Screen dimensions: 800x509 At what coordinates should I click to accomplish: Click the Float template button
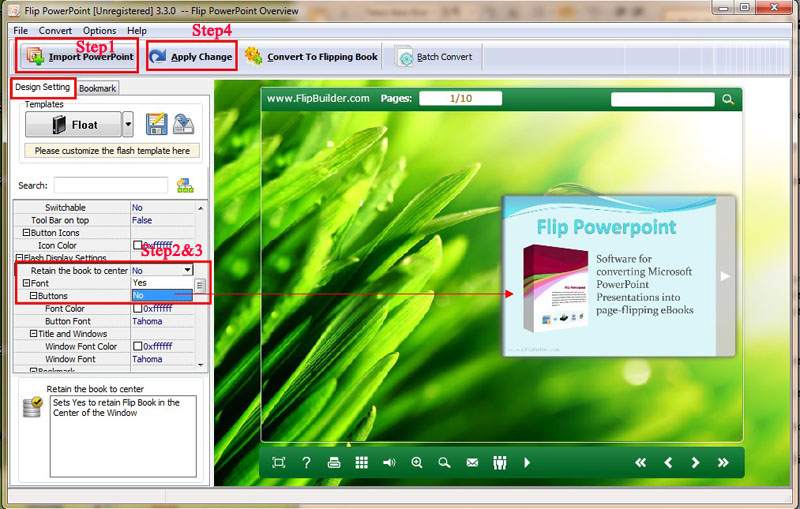73,124
